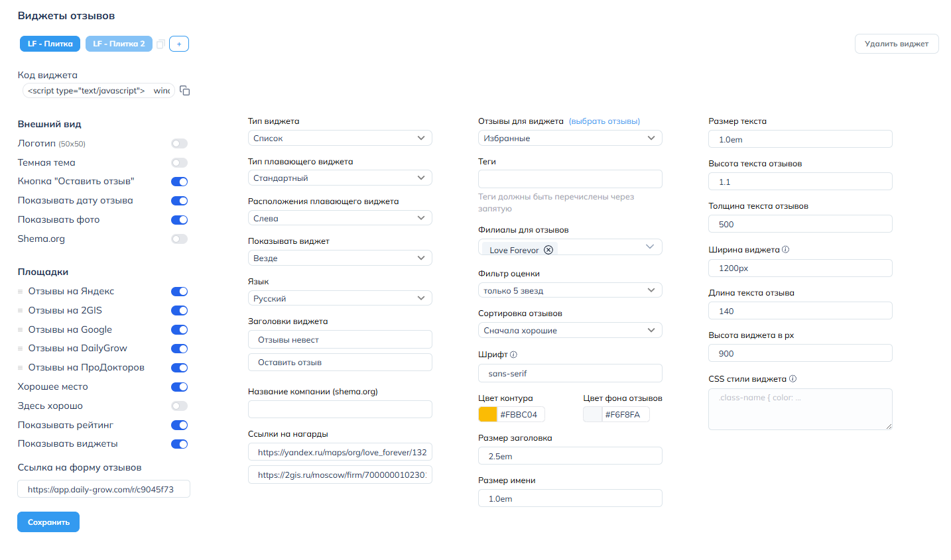Screen dimensions: 951x560
Task: Click the выбрать отзывы link
Action: tap(604, 121)
